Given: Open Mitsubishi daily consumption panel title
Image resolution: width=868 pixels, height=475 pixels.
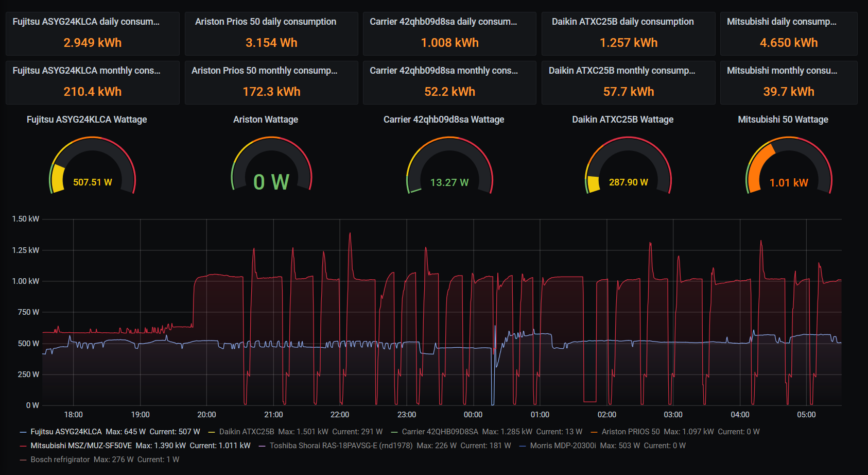Looking at the screenshot, I should click(x=782, y=22).
